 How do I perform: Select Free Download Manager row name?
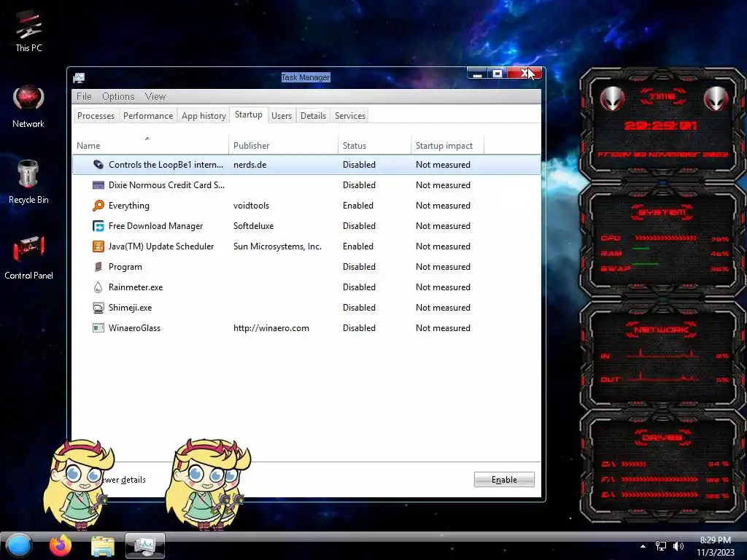tap(156, 226)
